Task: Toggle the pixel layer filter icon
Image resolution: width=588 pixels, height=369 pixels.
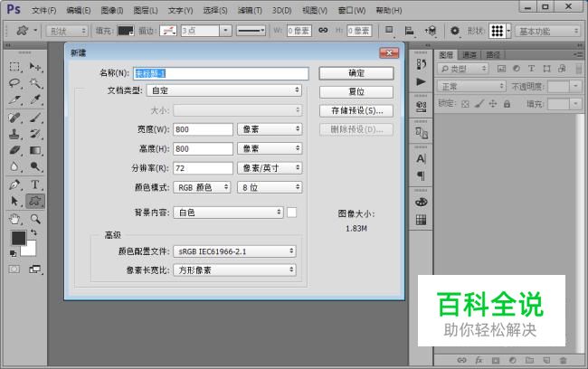Action: click(x=501, y=69)
